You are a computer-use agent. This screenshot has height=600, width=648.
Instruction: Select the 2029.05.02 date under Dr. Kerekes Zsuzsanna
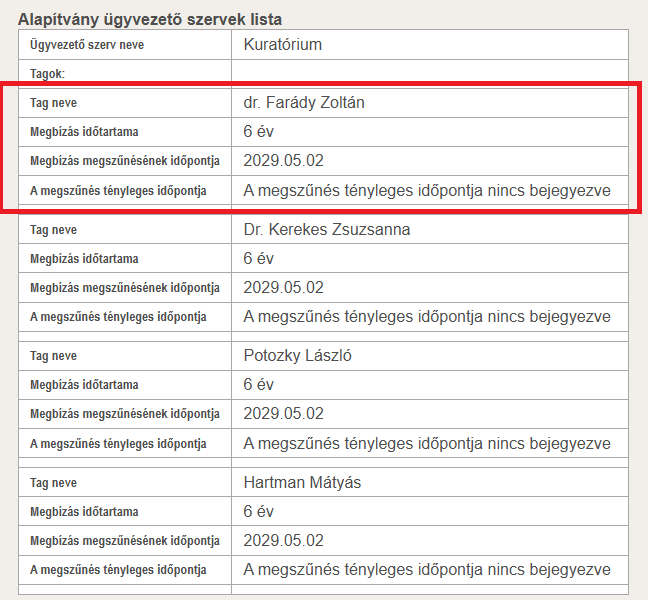[x=283, y=288]
